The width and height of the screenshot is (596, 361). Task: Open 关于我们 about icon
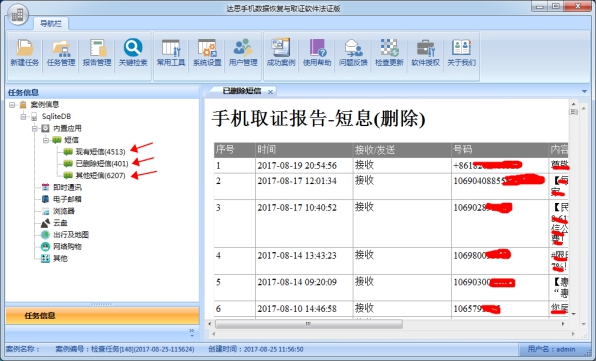point(461,53)
